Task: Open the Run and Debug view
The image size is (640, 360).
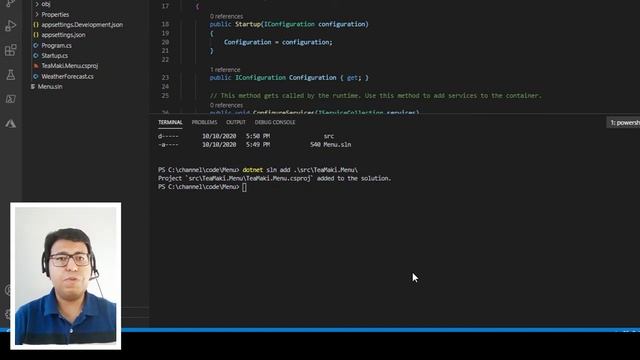Action: [x=11, y=26]
